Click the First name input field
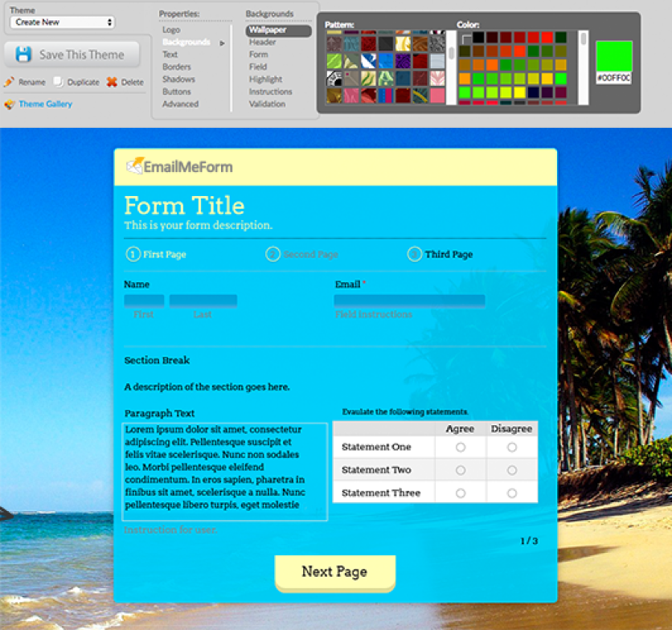This screenshot has height=630, width=672. coord(144,301)
